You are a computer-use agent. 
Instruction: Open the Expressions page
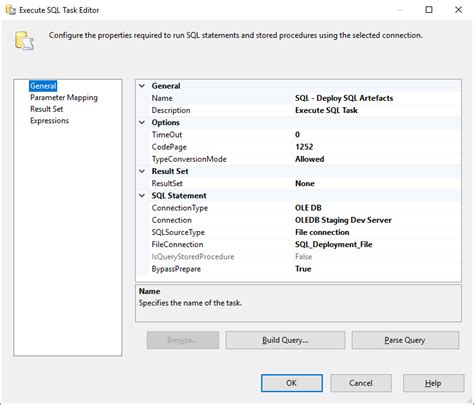click(x=49, y=121)
